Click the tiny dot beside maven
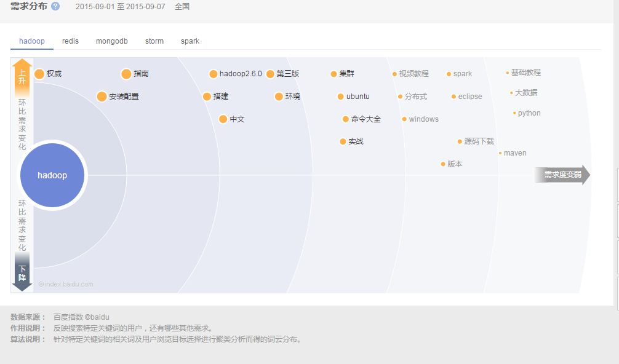The width and height of the screenshot is (619, 364). click(500, 153)
